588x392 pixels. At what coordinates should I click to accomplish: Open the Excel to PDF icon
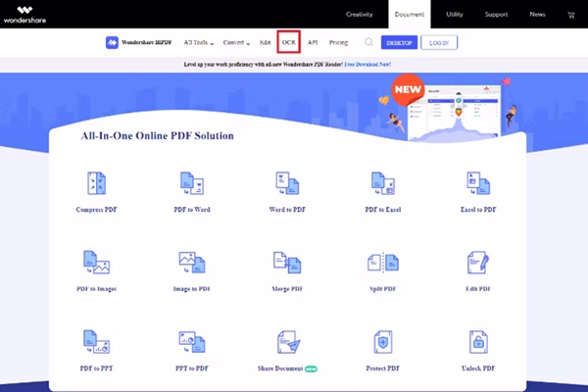[x=478, y=183]
